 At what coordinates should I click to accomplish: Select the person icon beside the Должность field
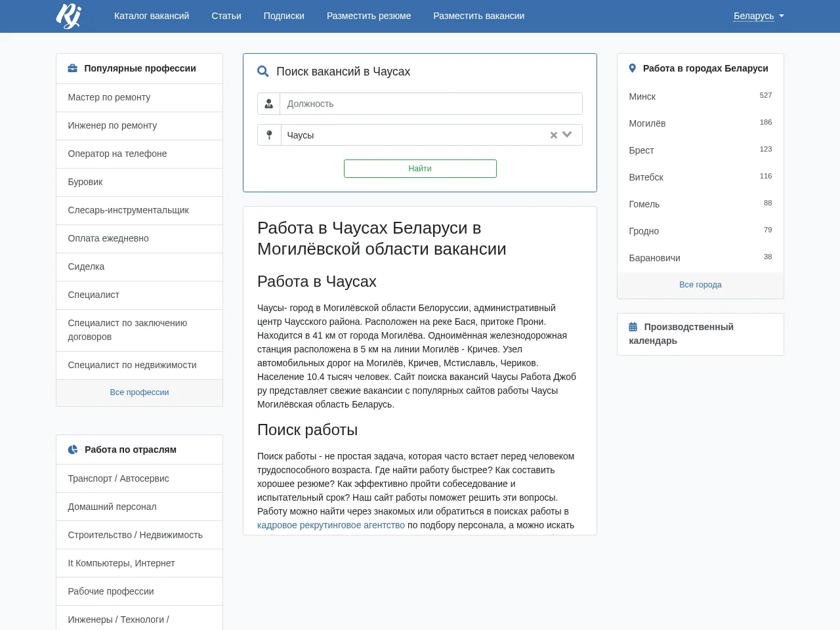[269, 104]
